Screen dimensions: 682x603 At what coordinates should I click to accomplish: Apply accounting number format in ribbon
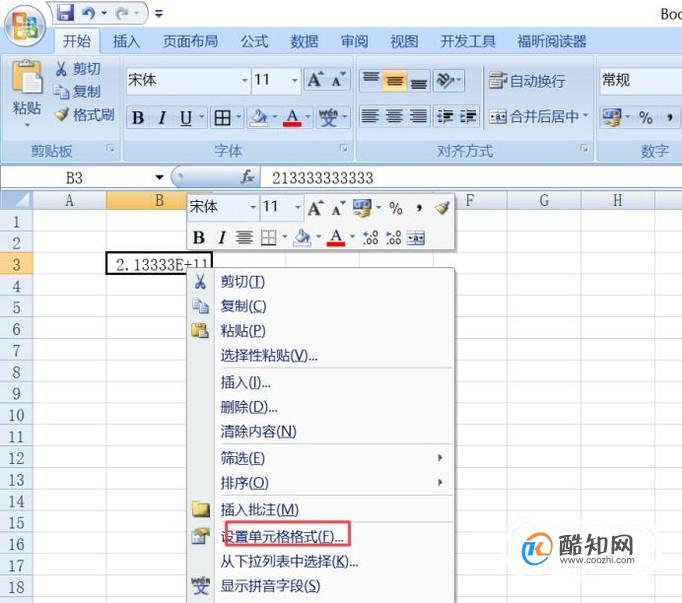coord(612,117)
